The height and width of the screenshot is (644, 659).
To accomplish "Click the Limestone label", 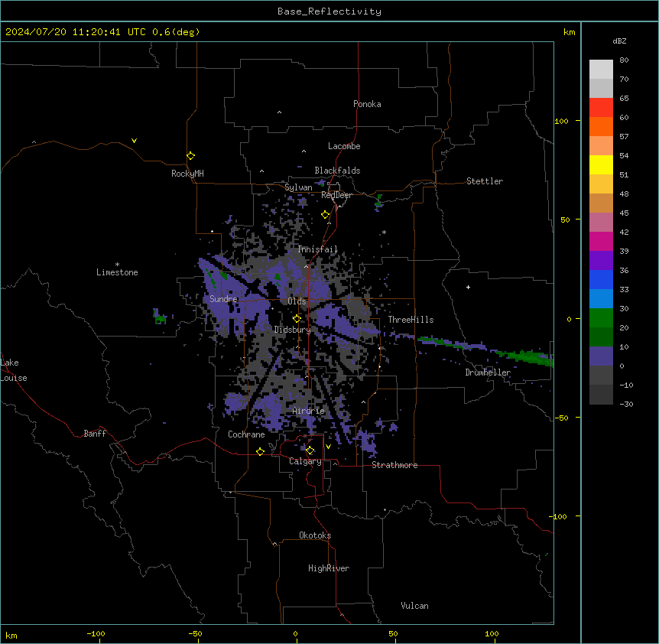I will tap(117, 272).
